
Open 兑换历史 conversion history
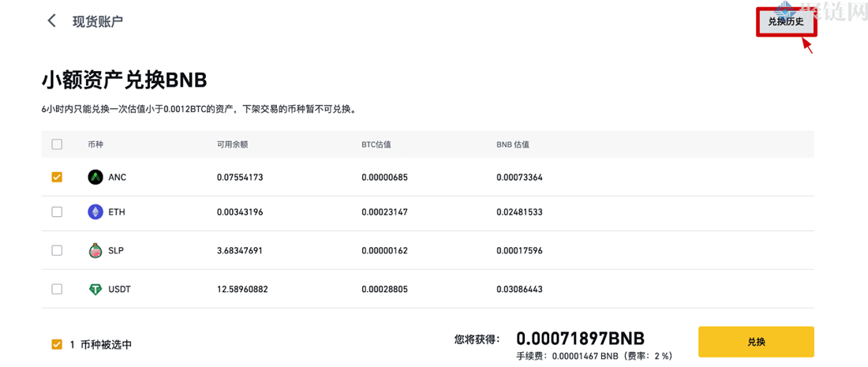click(x=785, y=23)
